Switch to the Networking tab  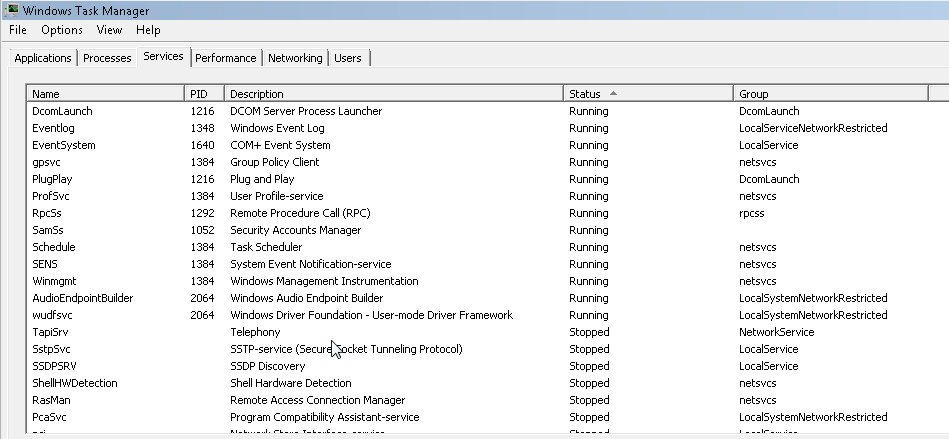tap(295, 58)
